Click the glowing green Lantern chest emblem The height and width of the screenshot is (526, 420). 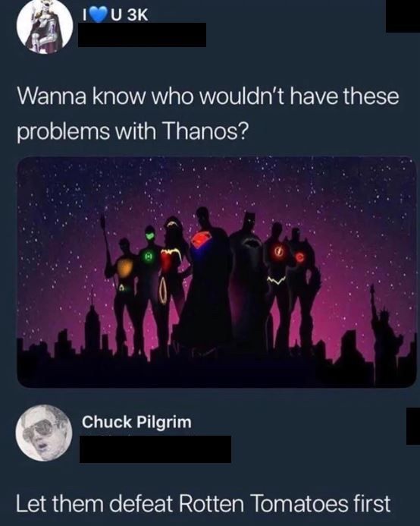pyautogui.click(x=149, y=256)
